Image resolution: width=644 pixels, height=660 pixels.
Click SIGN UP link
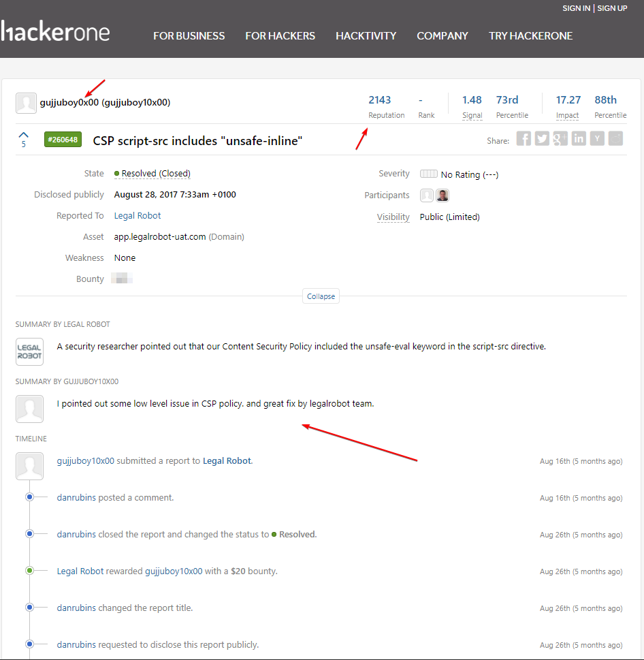pyautogui.click(x=612, y=8)
